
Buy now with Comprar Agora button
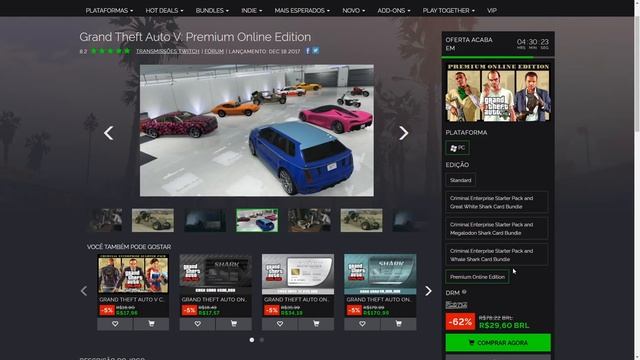[498, 342]
